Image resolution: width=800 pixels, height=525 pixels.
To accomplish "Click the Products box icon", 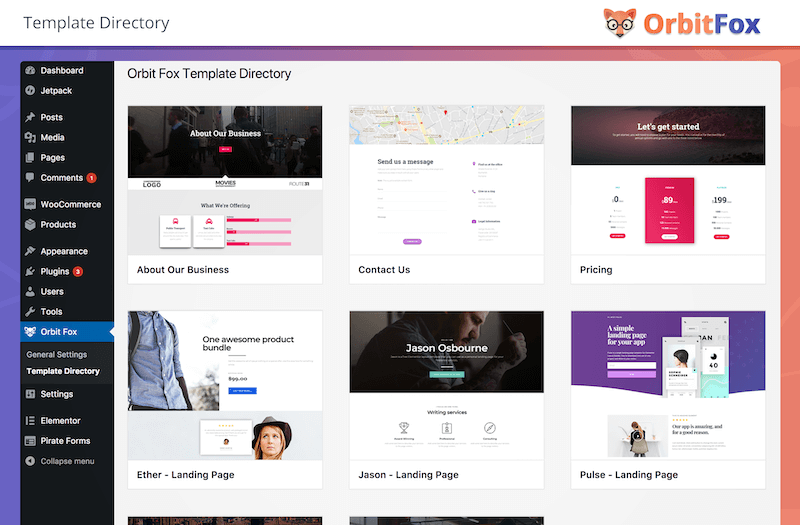I will pos(30,224).
